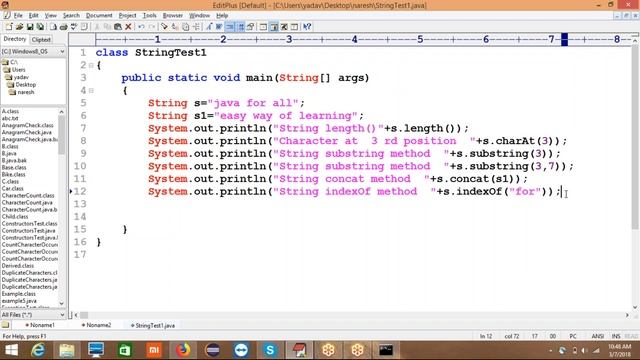Open the Tools menu
The image size is (640, 360).
pyautogui.click(x=149, y=16)
